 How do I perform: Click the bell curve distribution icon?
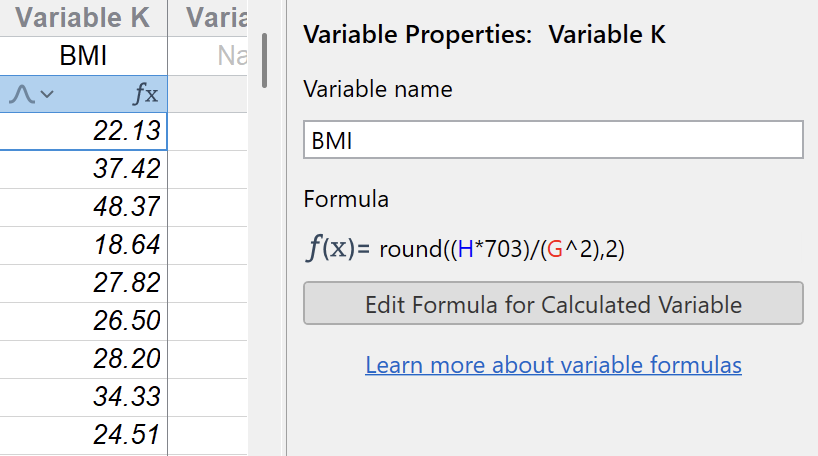pyautogui.click(x=23, y=94)
